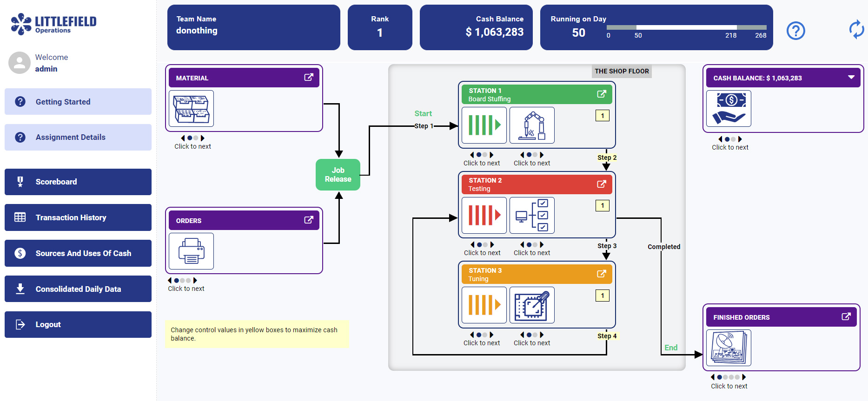Click right arrow under Station 1 queue
Viewport: 868px width, 401px height.
[491, 155]
